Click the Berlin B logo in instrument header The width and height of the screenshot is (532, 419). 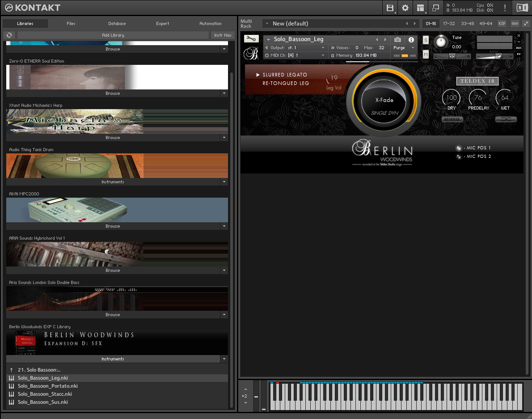pos(251,53)
